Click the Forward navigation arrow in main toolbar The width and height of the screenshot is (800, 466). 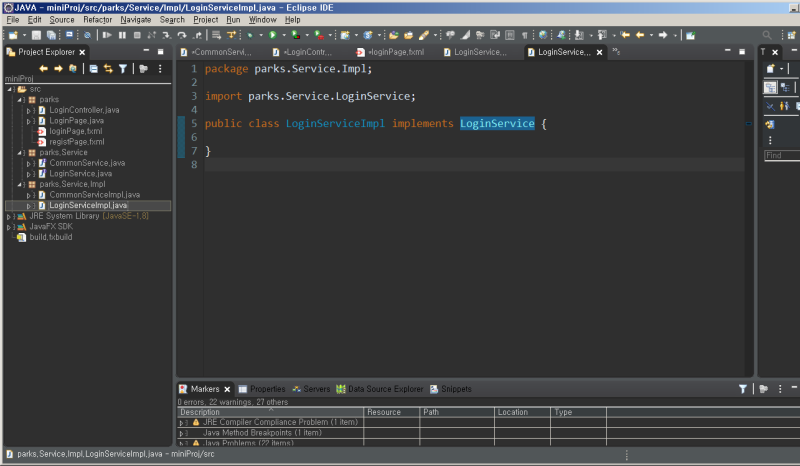pyautogui.click(x=663, y=35)
